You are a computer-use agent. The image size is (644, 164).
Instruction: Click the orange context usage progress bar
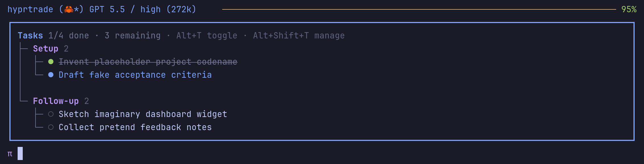click(419, 9)
